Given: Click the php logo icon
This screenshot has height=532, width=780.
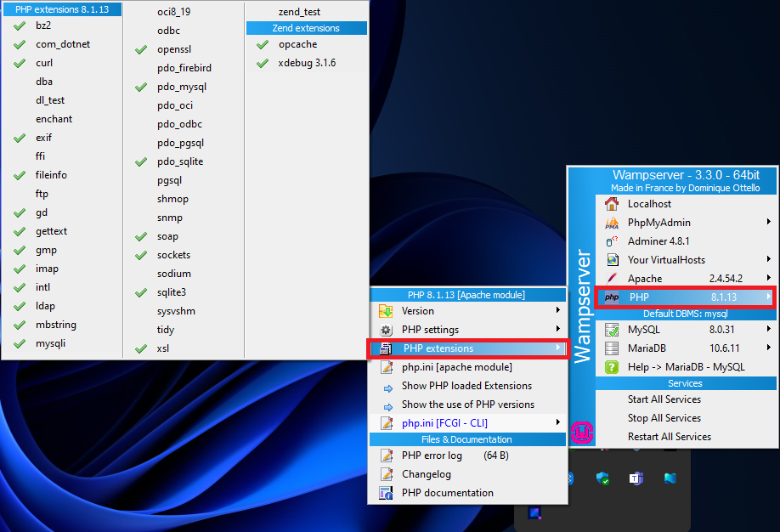Looking at the screenshot, I should (x=612, y=297).
